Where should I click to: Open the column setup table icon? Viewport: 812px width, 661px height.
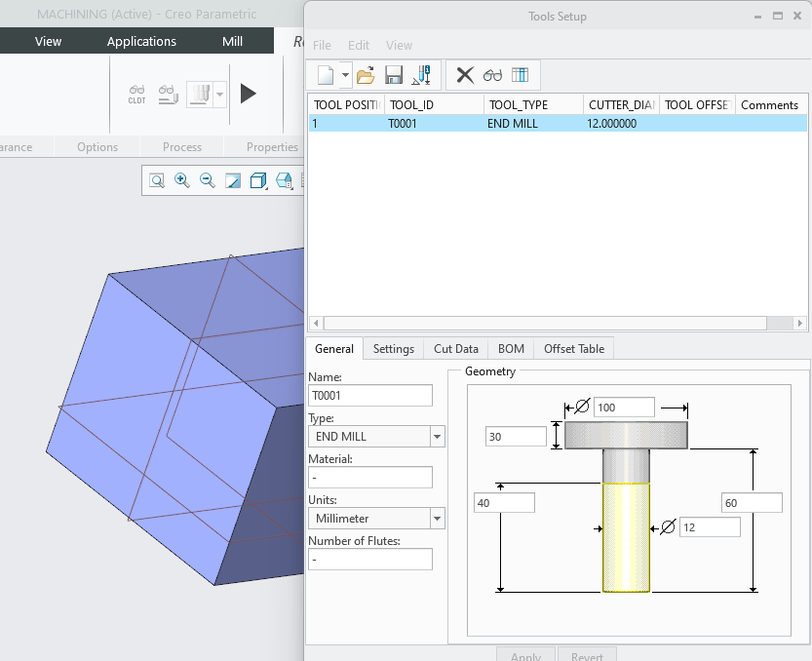coord(520,75)
